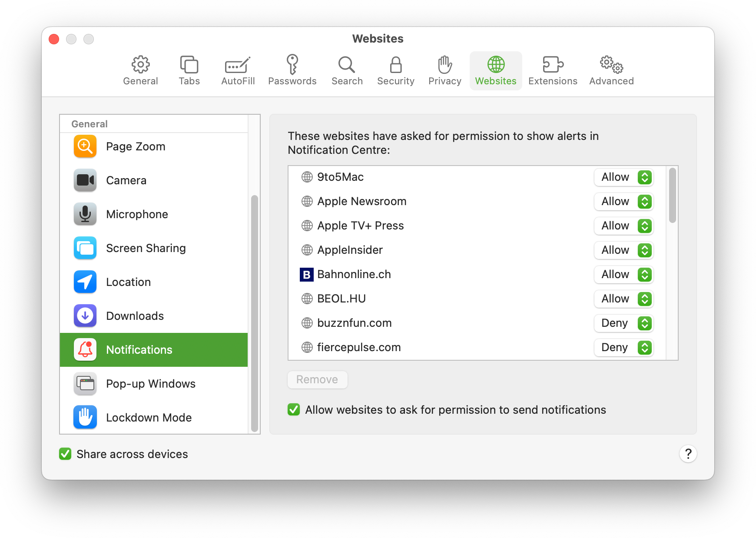Select Pop-up Windows in the sidebar
Image resolution: width=756 pixels, height=538 pixels.
tap(154, 384)
